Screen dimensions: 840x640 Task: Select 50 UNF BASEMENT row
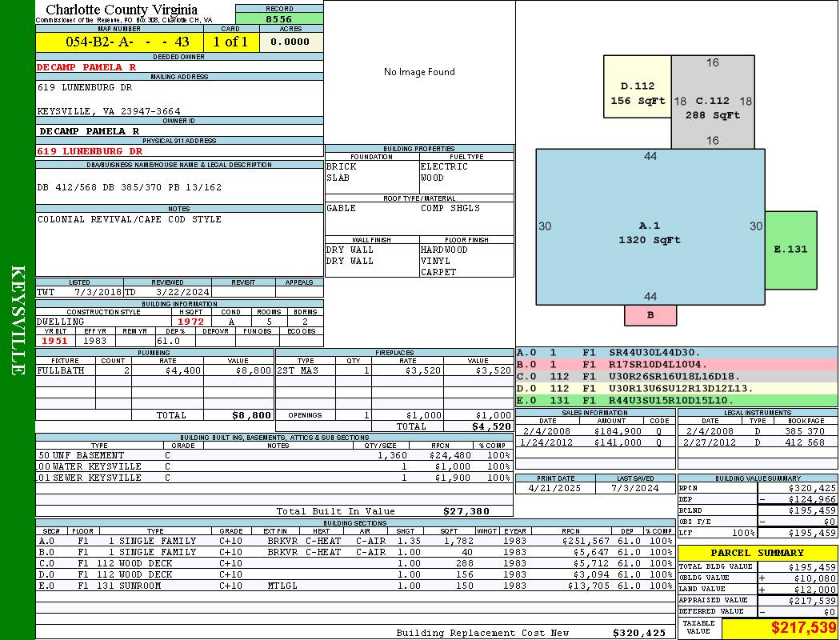click(274, 455)
